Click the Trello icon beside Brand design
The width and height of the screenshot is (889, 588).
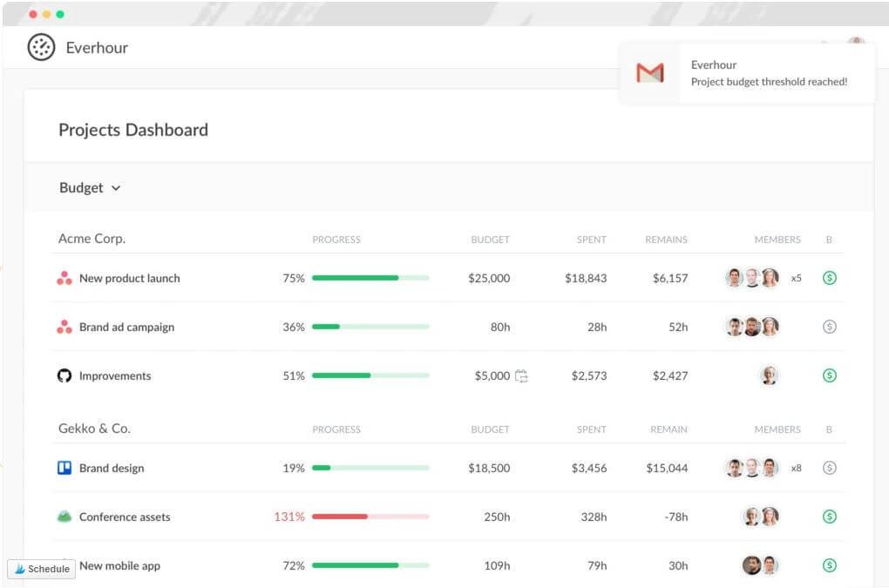click(64, 469)
